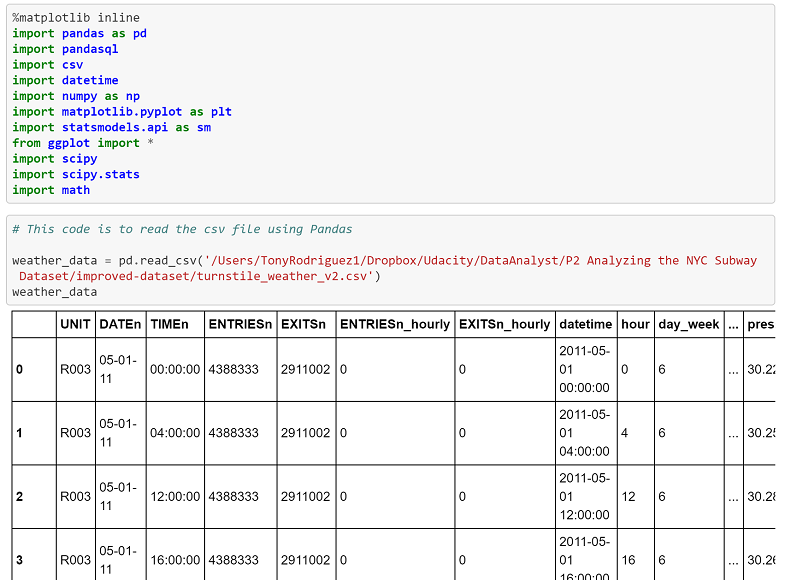Select the datetime column header
This screenshot has width=785, height=580.
[x=586, y=324]
